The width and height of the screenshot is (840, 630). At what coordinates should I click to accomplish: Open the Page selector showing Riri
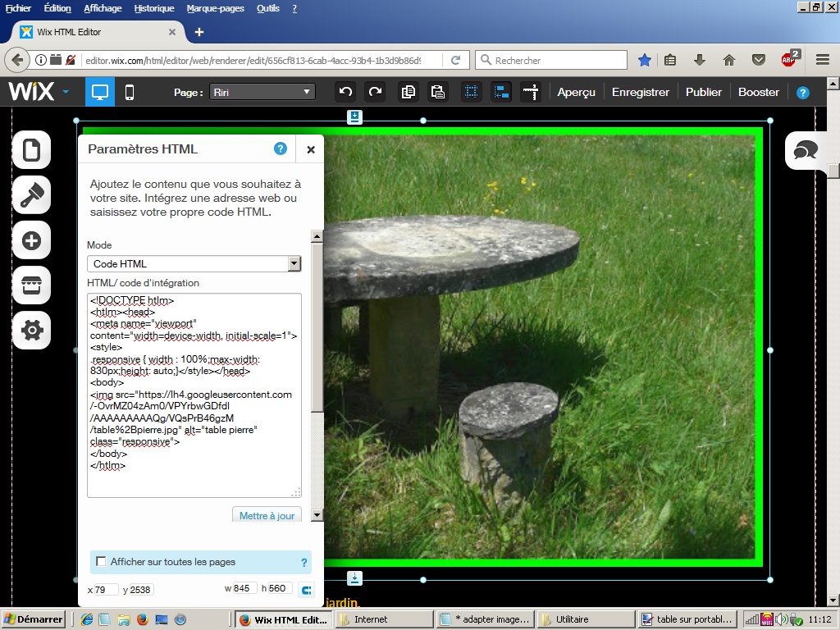point(262,92)
